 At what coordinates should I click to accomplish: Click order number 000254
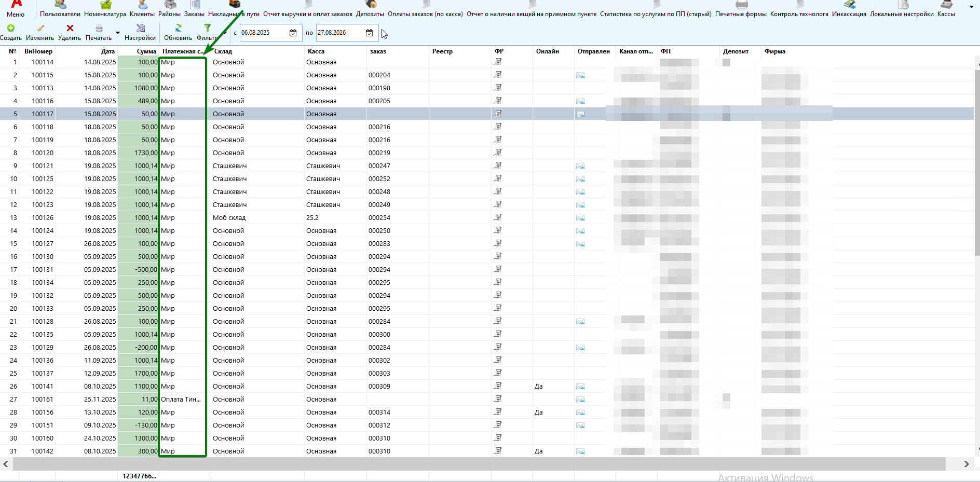click(379, 217)
